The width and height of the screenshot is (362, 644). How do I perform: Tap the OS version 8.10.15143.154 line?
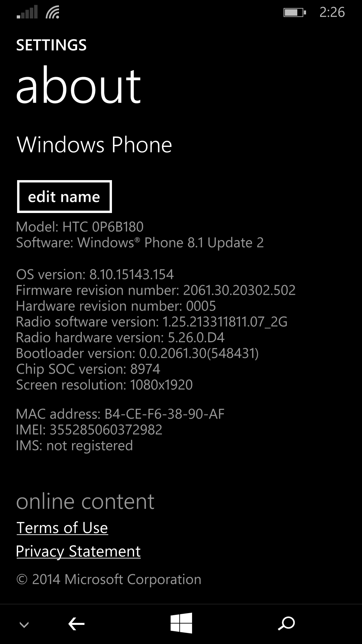[95, 274]
